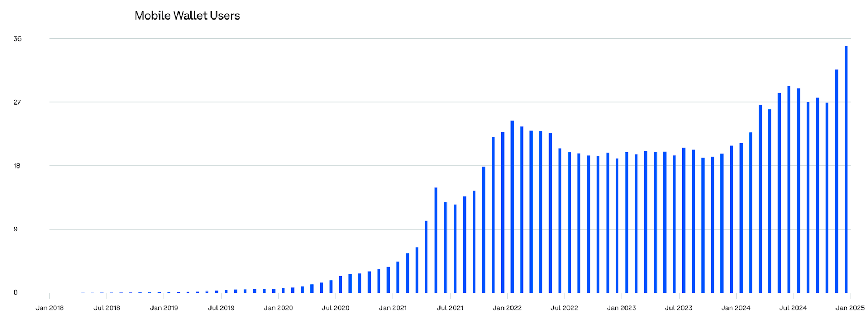Select the Jul 2018 x-axis label
The width and height of the screenshot is (868, 317).
point(107,308)
